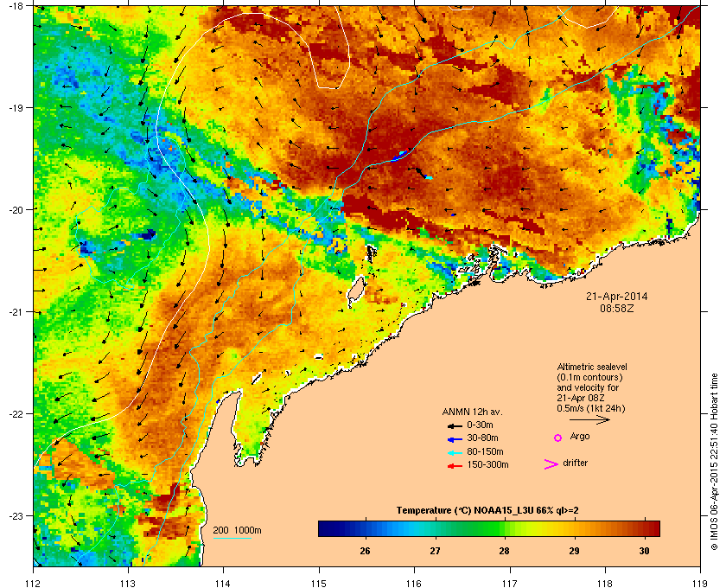Click the 0.5m/s velocity scale arrow

pyautogui.click(x=589, y=419)
